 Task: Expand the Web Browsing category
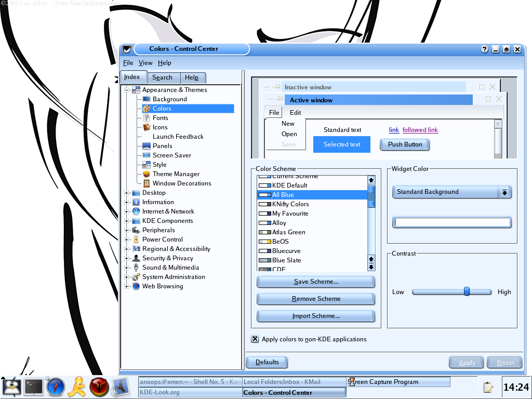pos(127,286)
